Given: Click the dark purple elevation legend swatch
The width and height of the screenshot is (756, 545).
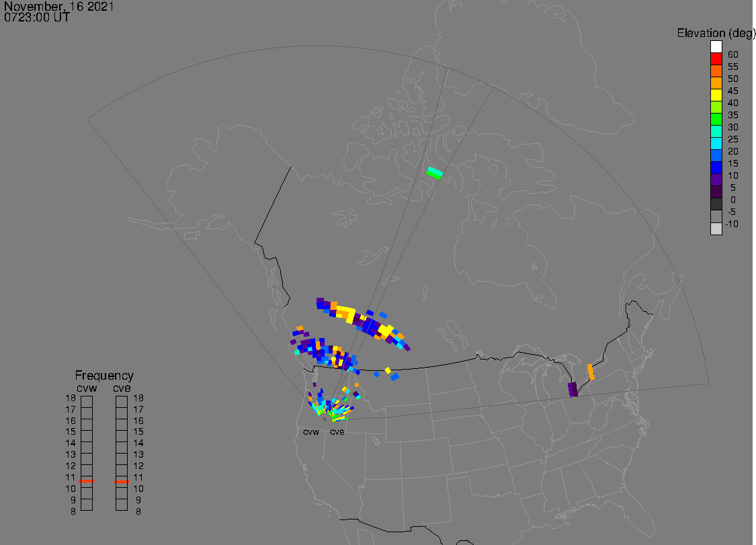Looking at the screenshot, I should [716, 192].
